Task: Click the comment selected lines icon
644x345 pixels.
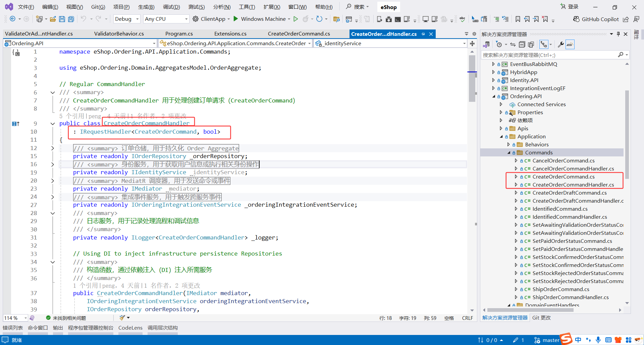Action: pyautogui.click(x=497, y=19)
